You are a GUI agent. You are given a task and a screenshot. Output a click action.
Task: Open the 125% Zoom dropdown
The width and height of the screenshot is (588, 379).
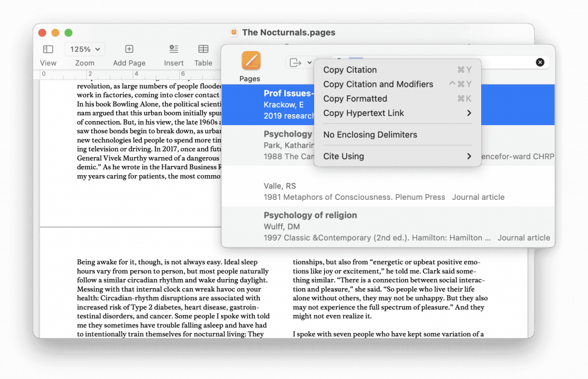click(x=85, y=49)
